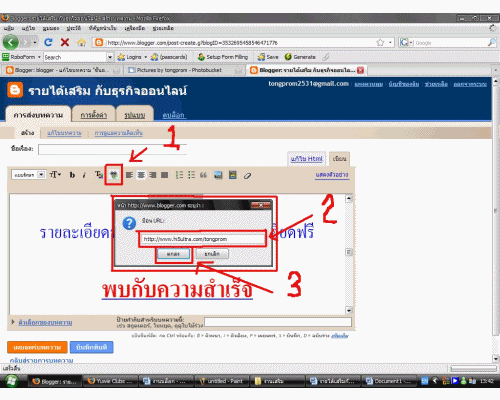Insert an image using the picture icon

218,175
